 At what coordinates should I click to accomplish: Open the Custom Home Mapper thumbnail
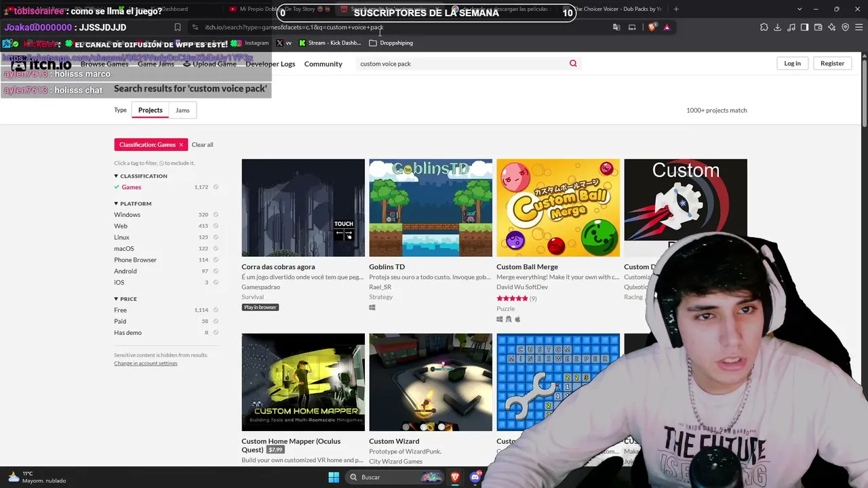(x=303, y=382)
